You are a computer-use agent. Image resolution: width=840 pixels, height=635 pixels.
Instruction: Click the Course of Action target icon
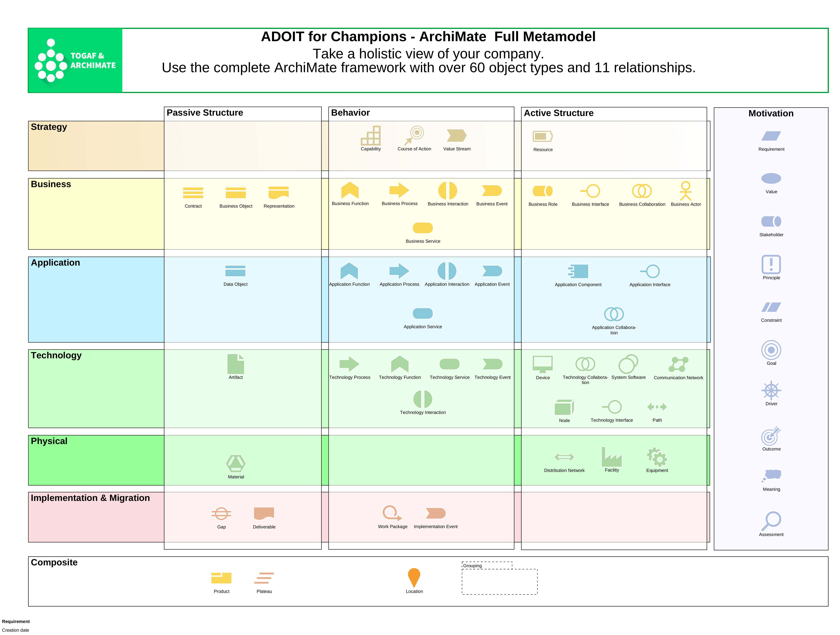[x=414, y=136]
